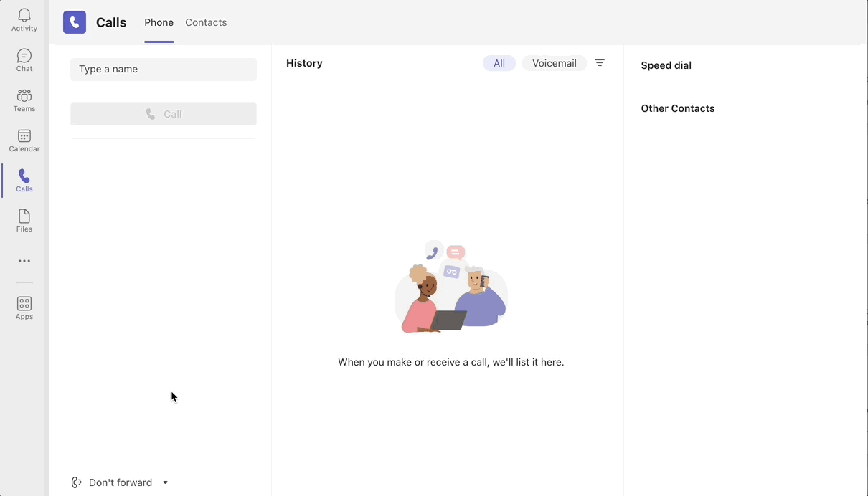Select the Phone tab
The width and height of the screenshot is (868, 496).
pyautogui.click(x=159, y=22)
